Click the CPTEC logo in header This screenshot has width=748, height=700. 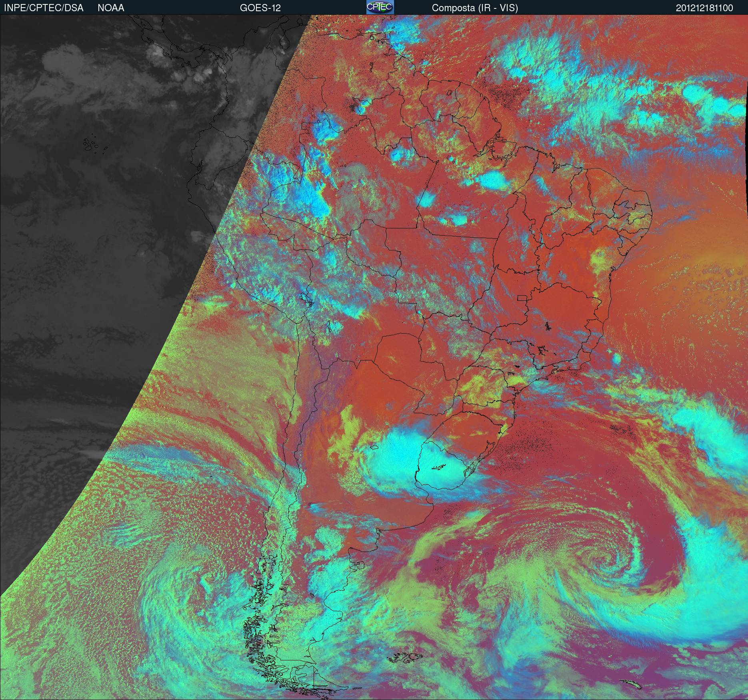point(380,7)
